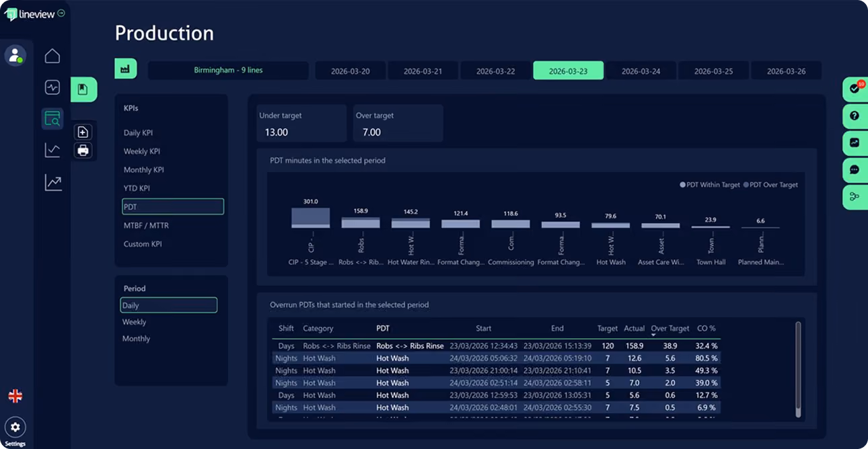Viewport: 868px width, 449px height.
Task: Open Daily KPI report
Action: 138,133
